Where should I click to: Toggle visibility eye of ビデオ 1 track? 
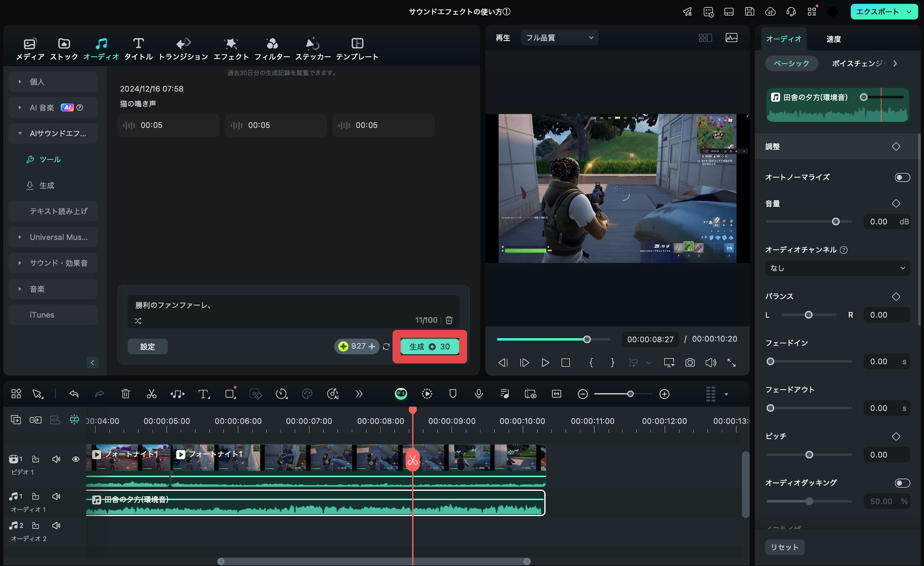pos(75,459)
